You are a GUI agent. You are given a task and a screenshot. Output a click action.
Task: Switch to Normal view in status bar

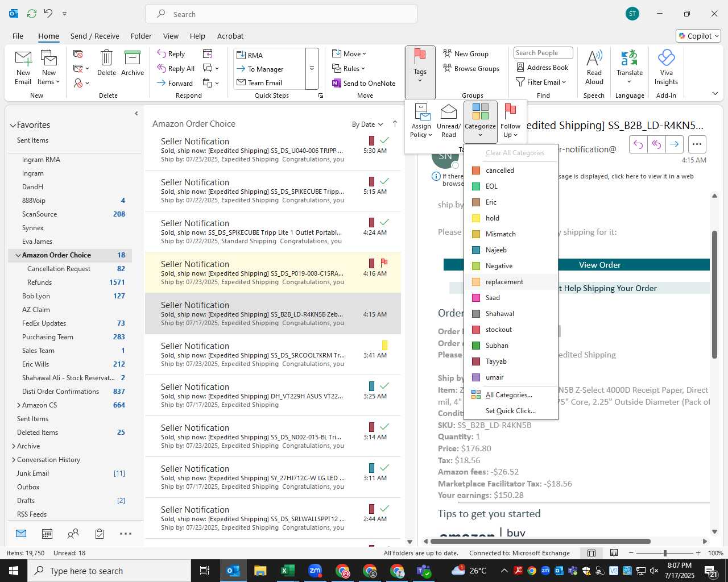[591, 553]
